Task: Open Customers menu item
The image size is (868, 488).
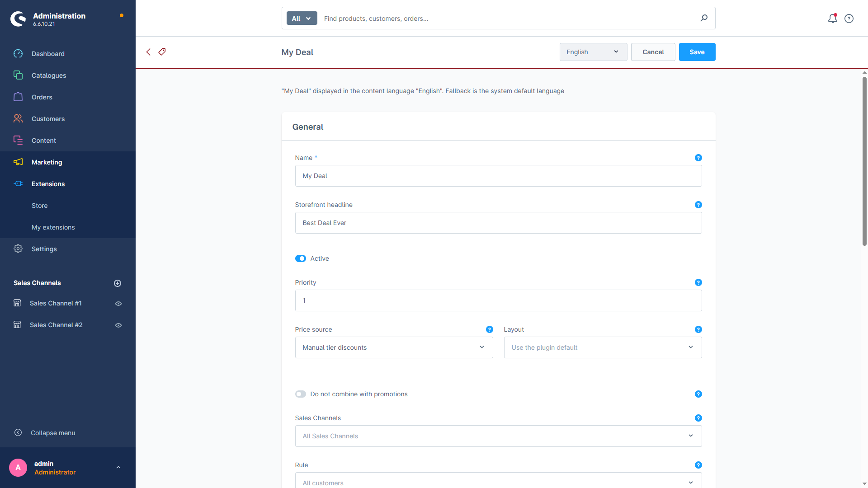Action: (68, 119)
